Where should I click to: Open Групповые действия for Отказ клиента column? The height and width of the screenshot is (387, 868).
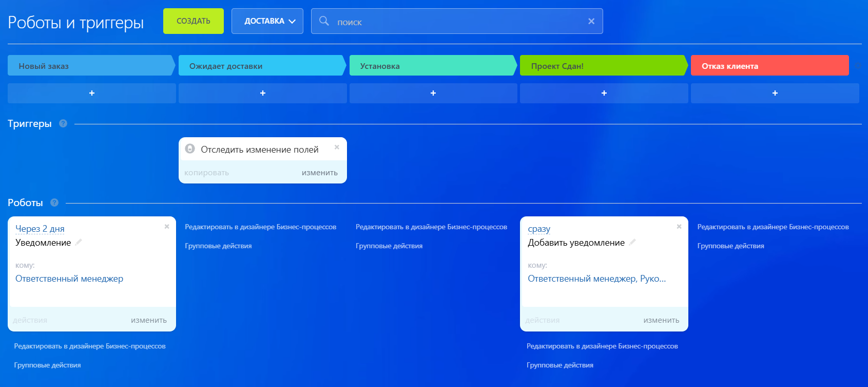coord(730,246)
